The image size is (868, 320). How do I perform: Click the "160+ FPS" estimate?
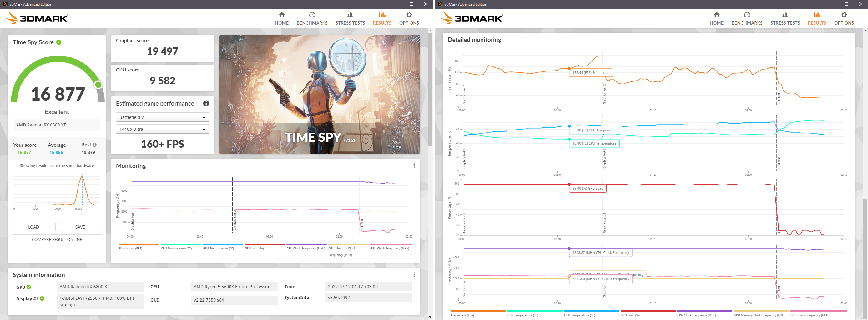pos(162,144)
